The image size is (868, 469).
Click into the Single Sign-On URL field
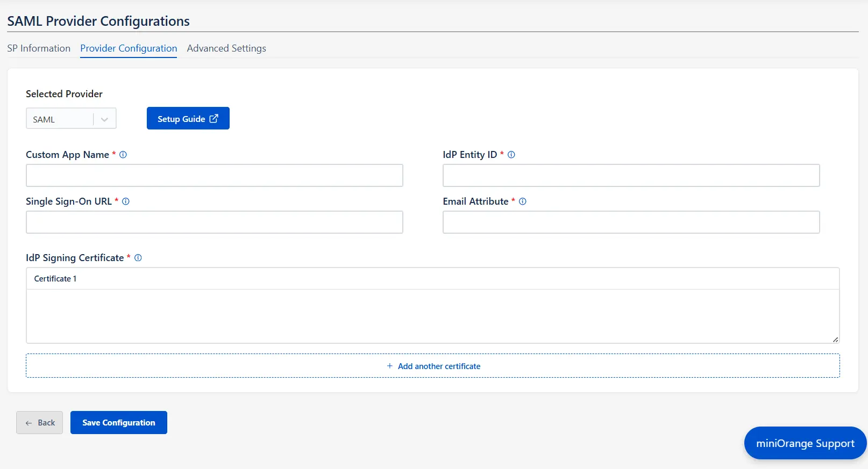(215, 222)
